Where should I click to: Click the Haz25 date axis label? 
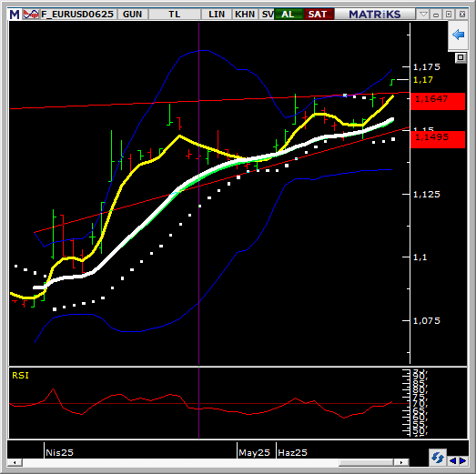pyautogui.click(x=293, y=452)
